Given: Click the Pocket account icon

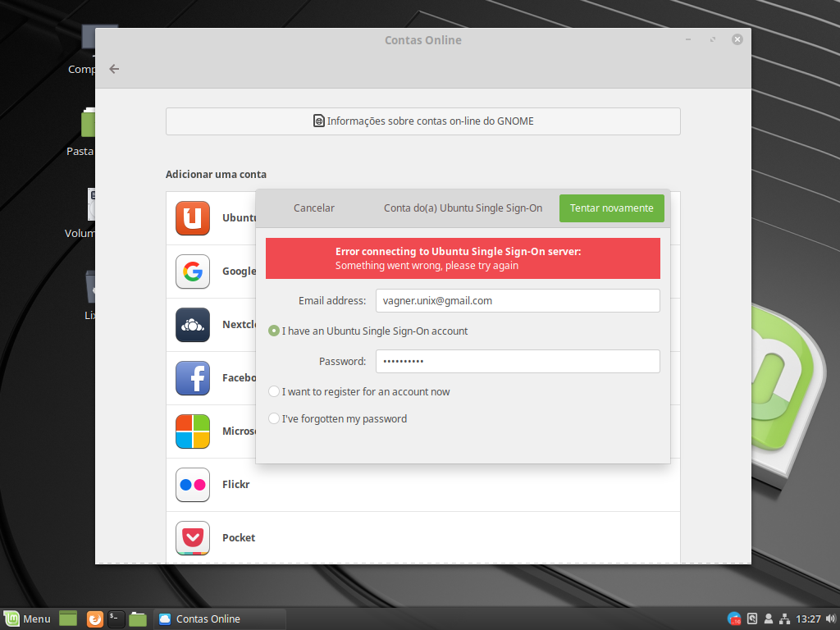Looking at the screenshot, I should (192, 538).
